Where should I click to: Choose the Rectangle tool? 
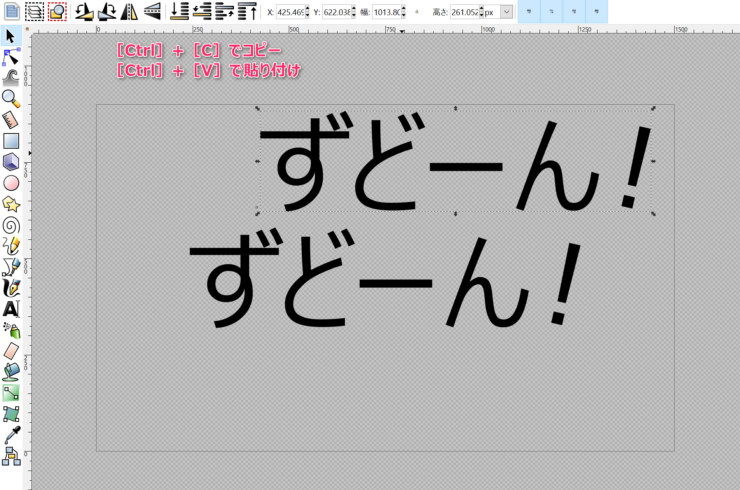tap(11, 141)
